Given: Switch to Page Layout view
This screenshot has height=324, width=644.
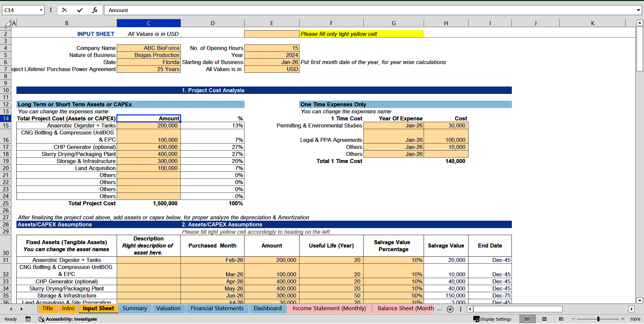Looking at the screenshot, I should point(544,319).
